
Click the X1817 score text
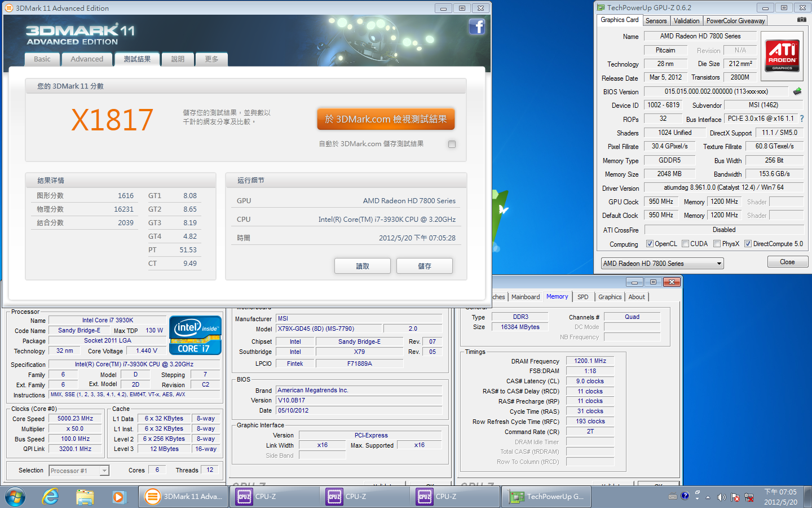pyautogui.click(x=112, y=120)
